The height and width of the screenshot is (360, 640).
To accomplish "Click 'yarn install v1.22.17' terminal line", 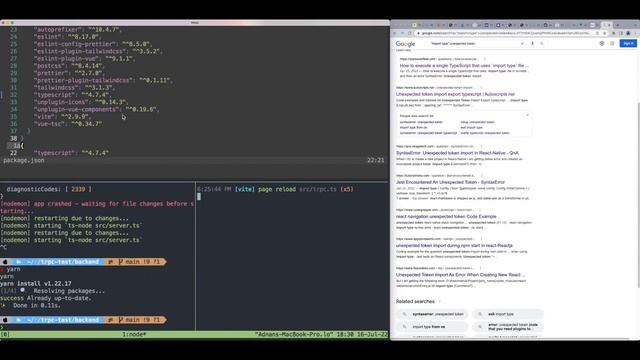I will pos(36,284).
